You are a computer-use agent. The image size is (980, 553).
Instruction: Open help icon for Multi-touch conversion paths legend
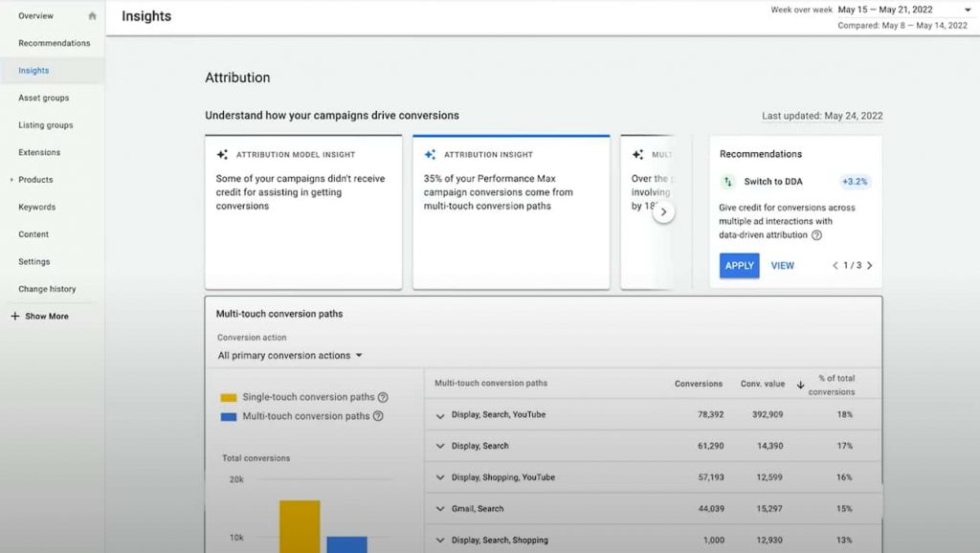click(x=378, y=416)
